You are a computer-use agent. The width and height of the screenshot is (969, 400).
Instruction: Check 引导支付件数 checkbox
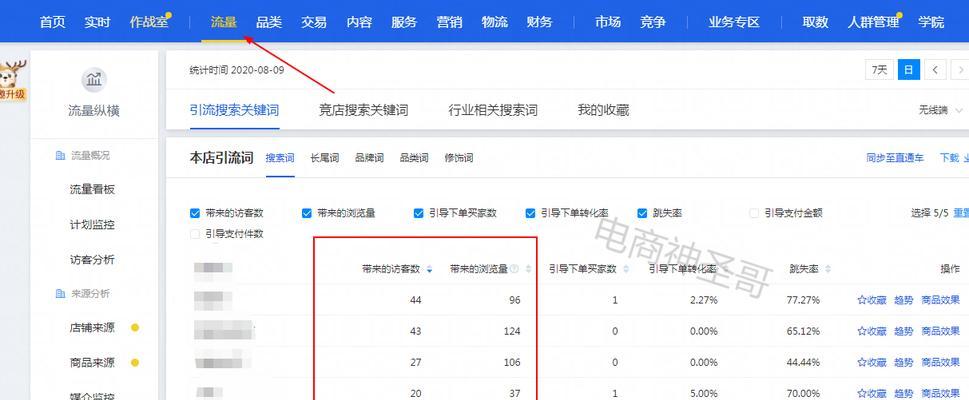(x=195, y=234)
